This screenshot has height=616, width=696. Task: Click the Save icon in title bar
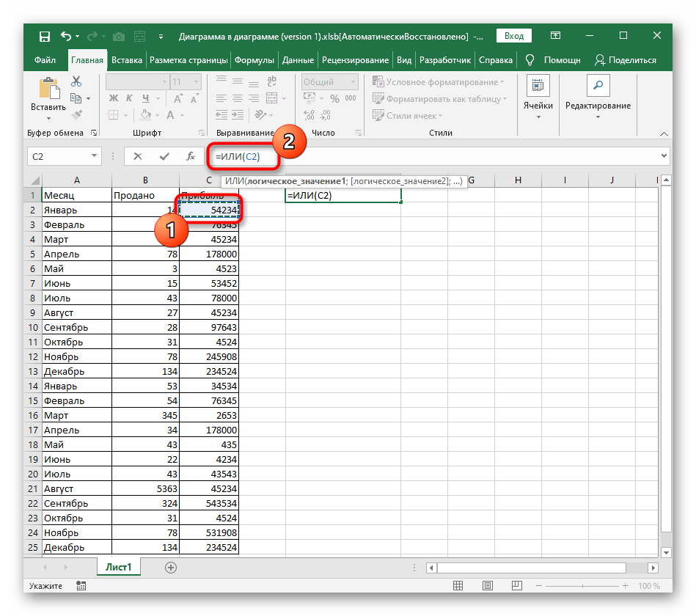point(44,36)
